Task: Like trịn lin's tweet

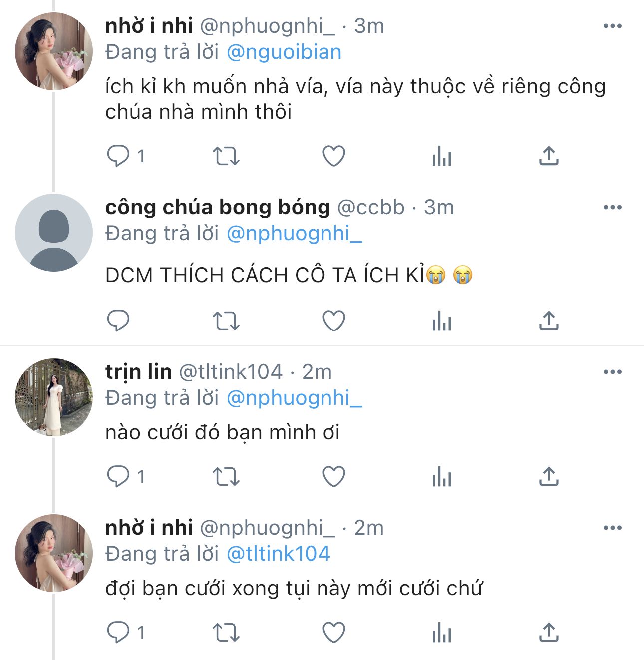Action: (334, 477)
